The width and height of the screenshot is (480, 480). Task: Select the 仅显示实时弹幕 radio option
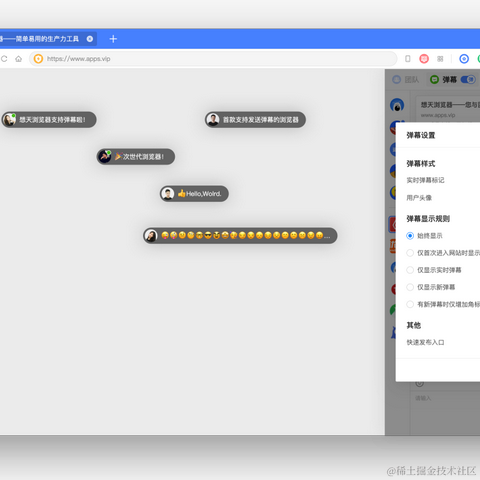pyautogui.click(x=410, y=270)
